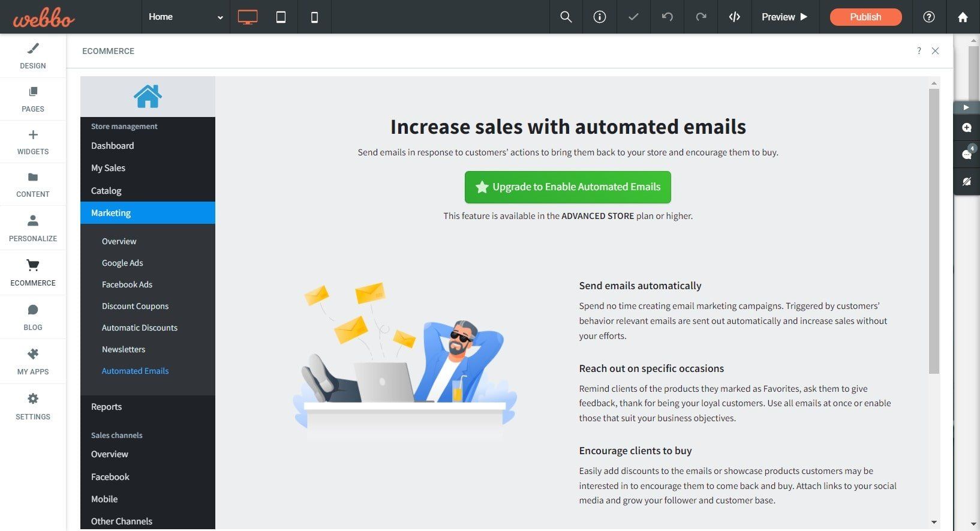Click Upgrade to Enable Automated Emails
The width and height of the screenshot is (980, 531).
[x=568, y=187]
